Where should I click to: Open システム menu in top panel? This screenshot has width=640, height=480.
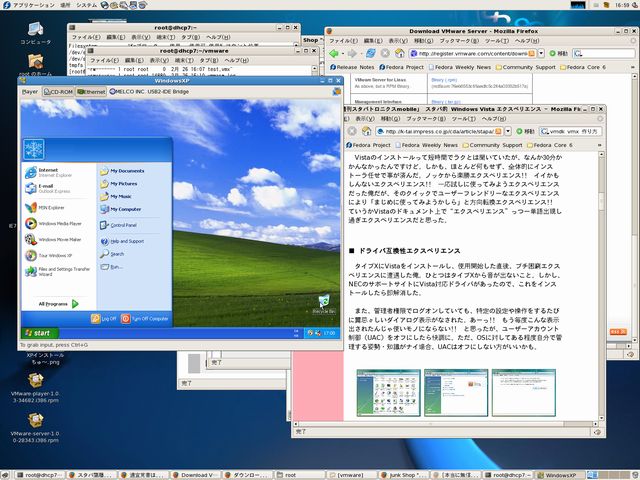point(87,5)
